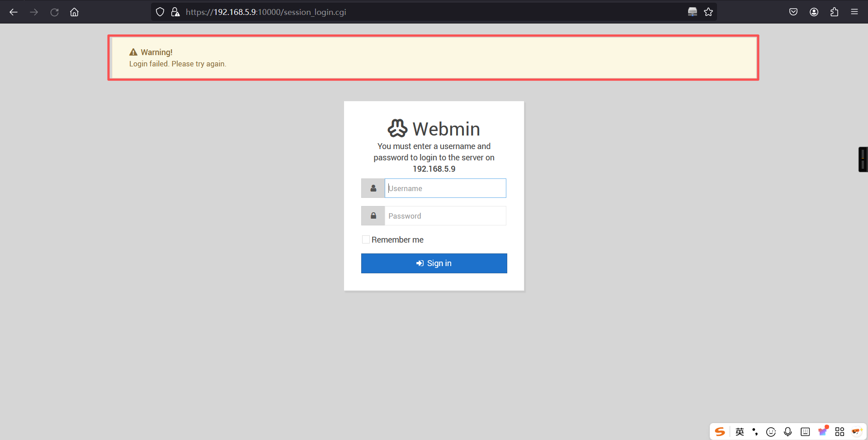
Task: Click the 'Warning!' heading text
Action: click(x=156, y=52)
